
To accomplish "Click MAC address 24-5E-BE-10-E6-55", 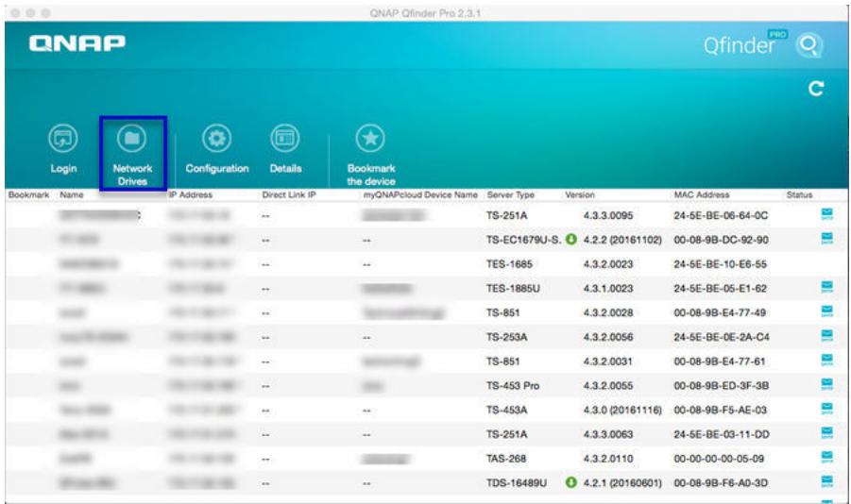I will point(721,264).
